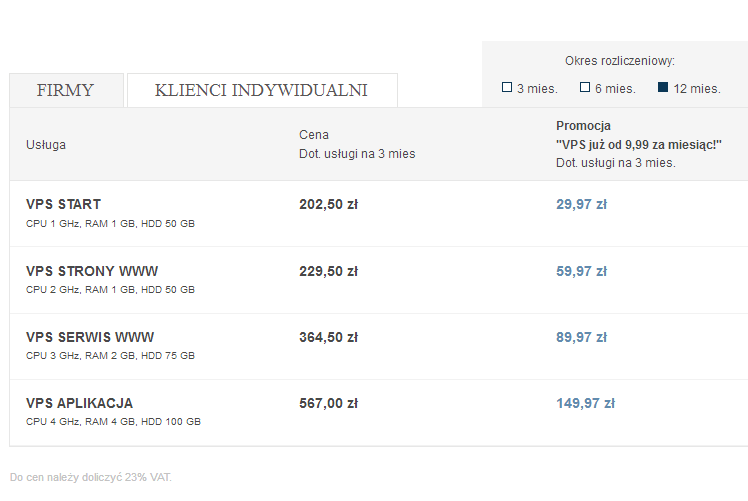Image resolution: width=748 pixels, height=501 pixels.
Task: Select the 149,97 zł promotional price
Action: pos(585,403)
